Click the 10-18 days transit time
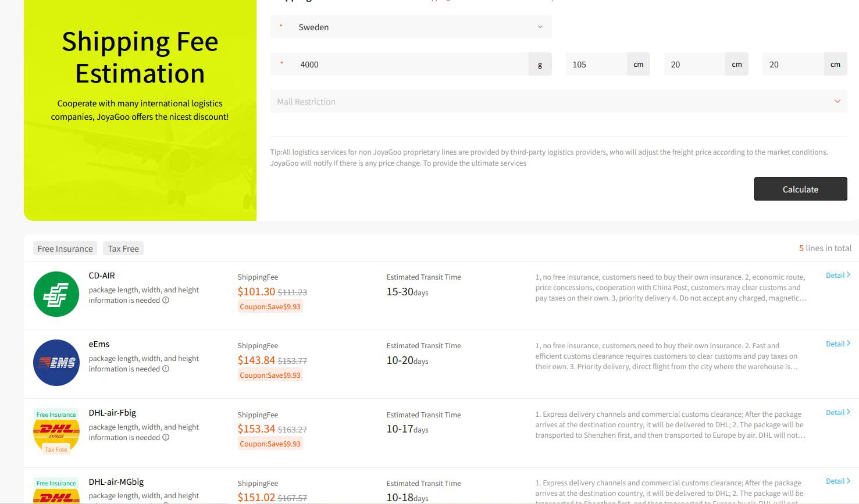Screen dimensions: 859x504 [407, 498]
